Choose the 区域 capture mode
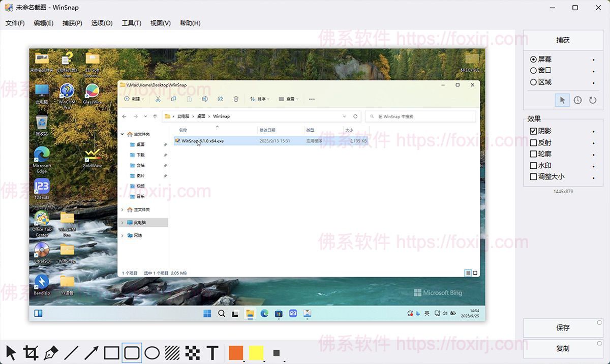The image size is (610, 364). [533, 82]
